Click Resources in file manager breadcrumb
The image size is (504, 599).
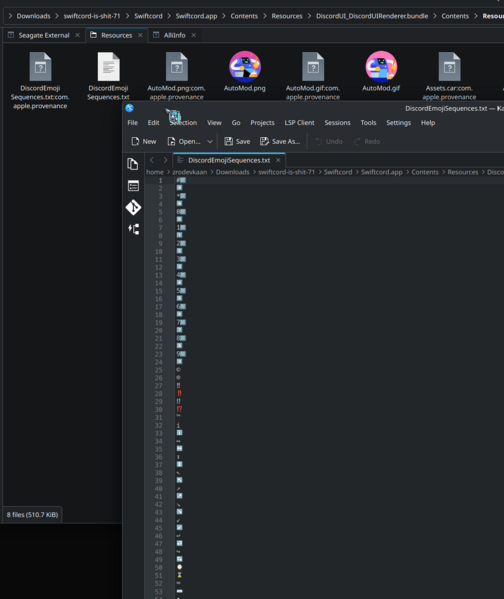287,16
